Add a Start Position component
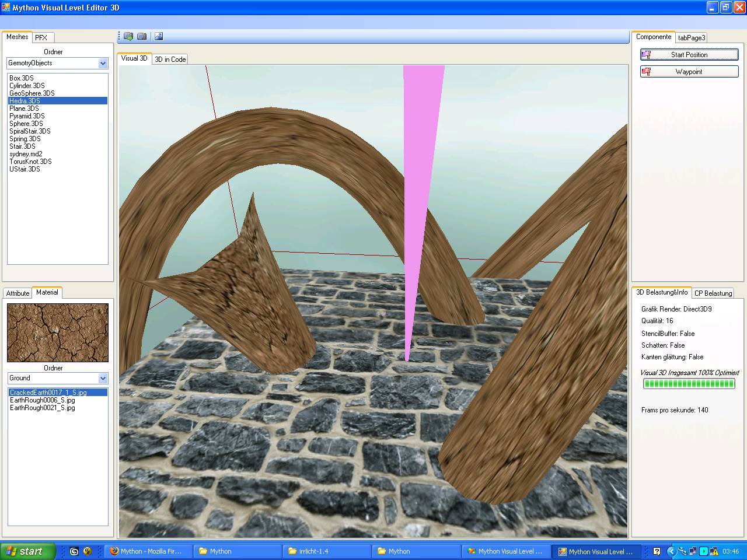The width and height of the screenshot is (747, 560). (689, 55)
